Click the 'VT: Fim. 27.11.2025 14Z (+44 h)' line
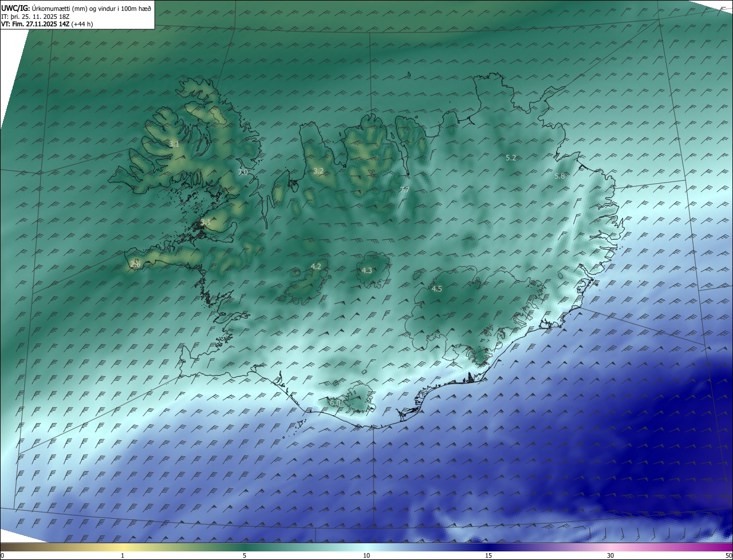Screen dimensions: 733x560 click(47, 24)
